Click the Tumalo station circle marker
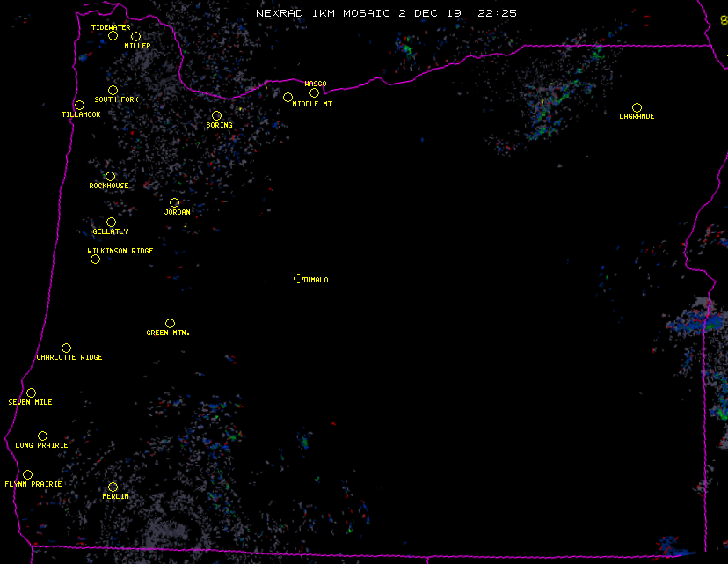This screenshot has width=728, height=564. click(298, 279)
